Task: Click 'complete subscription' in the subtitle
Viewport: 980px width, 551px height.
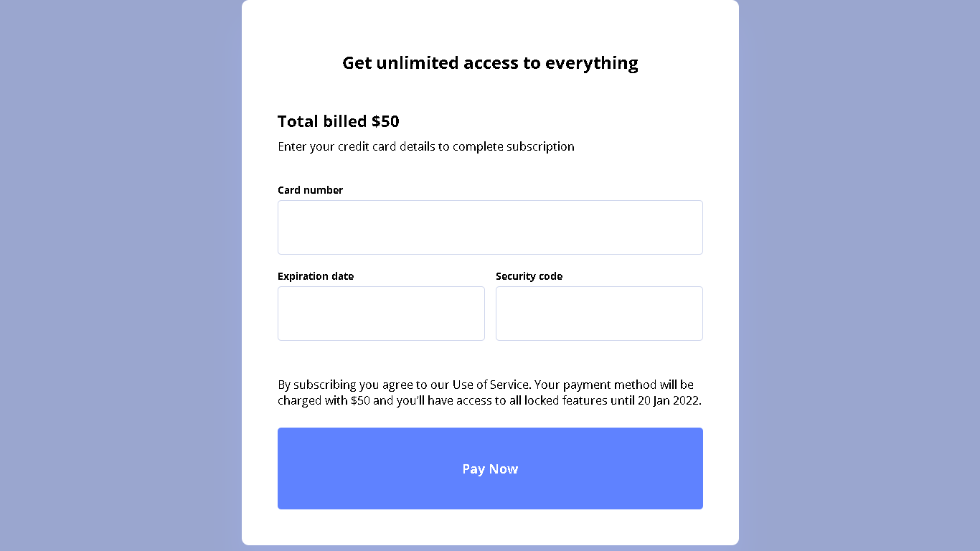Action: pos(514,146)
